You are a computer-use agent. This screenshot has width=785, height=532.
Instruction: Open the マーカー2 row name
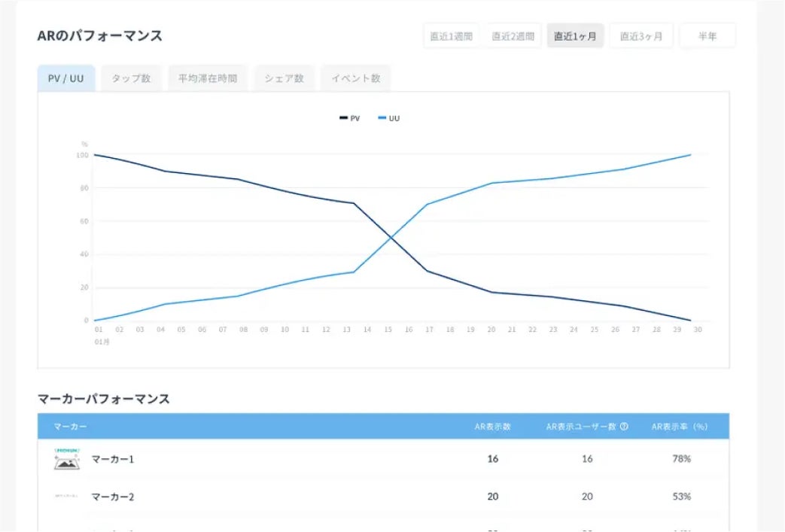(113, 496)
